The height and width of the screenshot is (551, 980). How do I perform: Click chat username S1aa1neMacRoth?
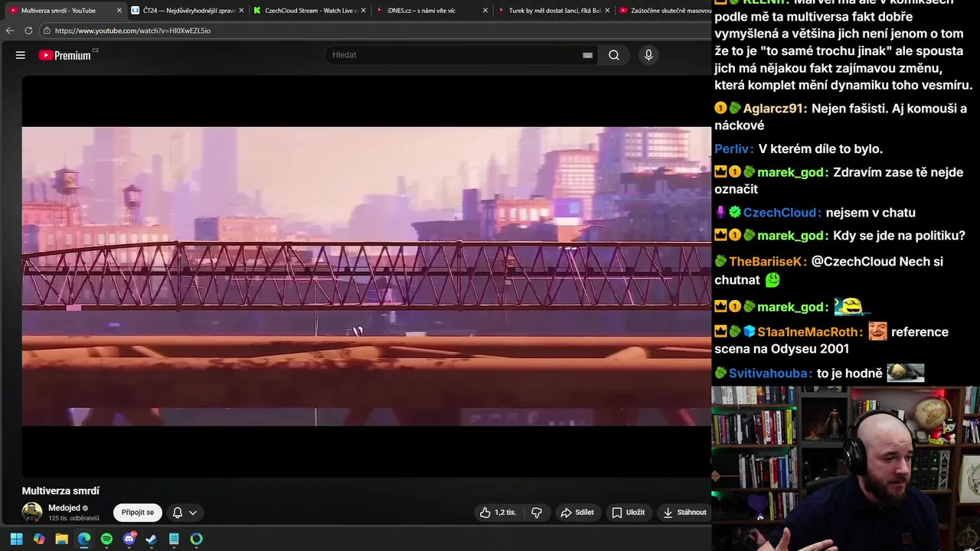808,332
